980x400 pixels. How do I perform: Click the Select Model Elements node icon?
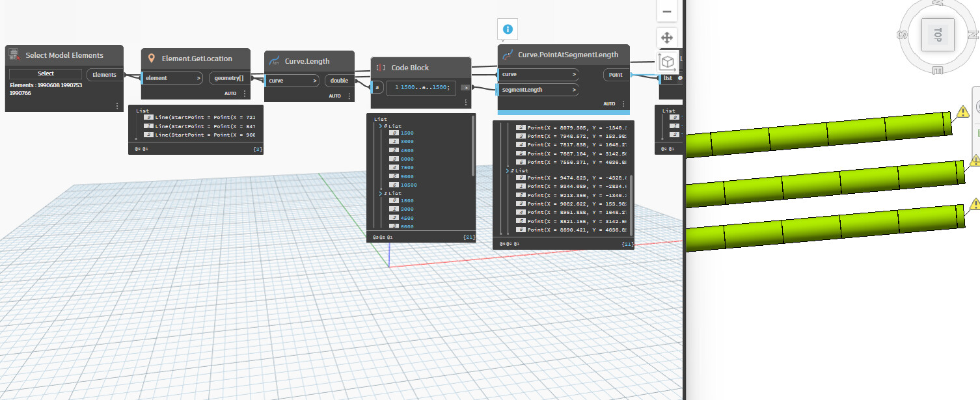pos(15,56)
